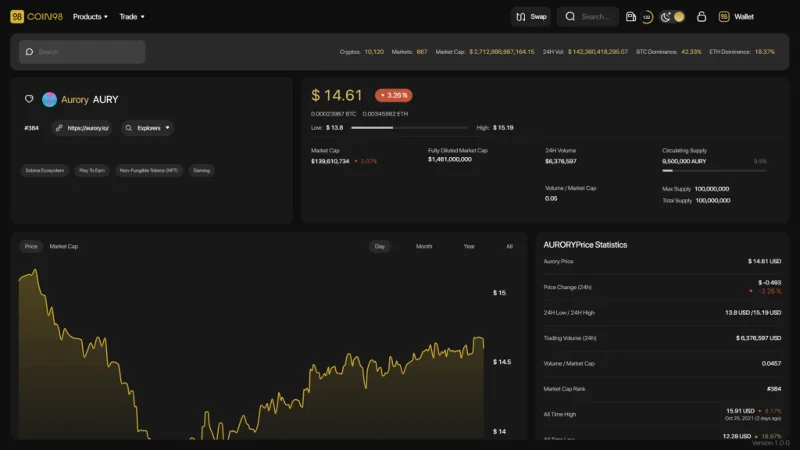Screen dimensions: 800x450
Task: Click the Swap button
Action: coord(531,17)
